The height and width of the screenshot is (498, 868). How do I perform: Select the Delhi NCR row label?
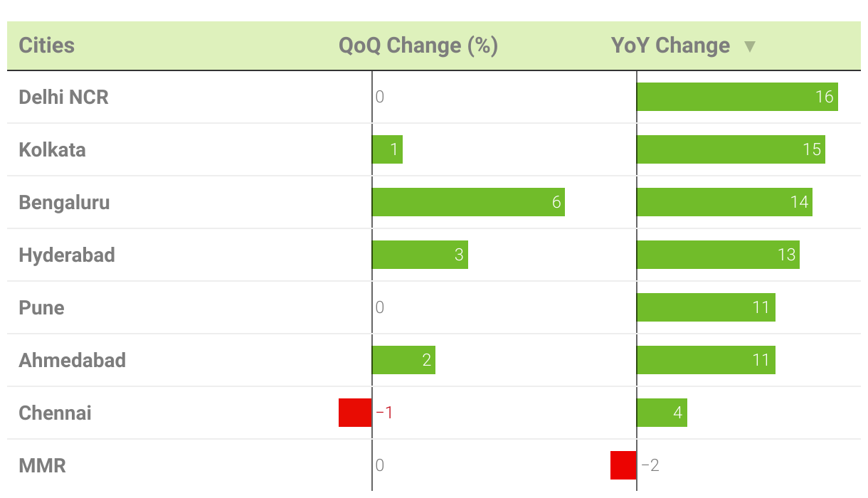pyautogui.click(x=63, y=97)
